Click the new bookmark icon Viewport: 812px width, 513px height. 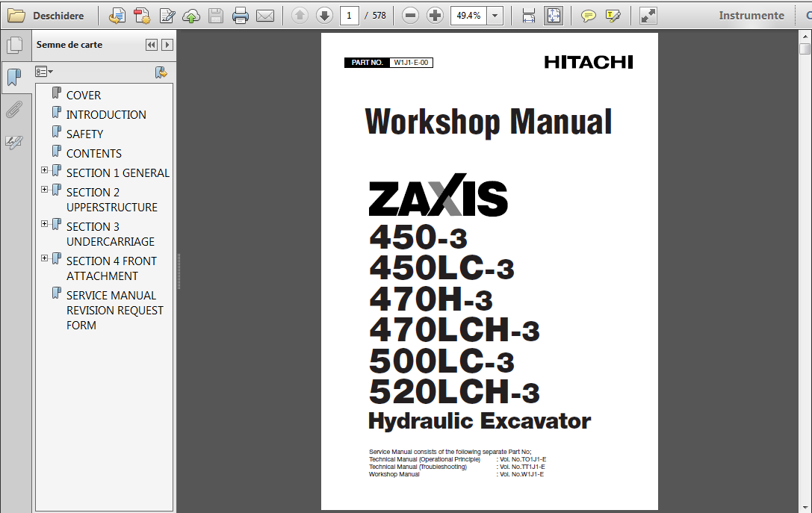161,72
